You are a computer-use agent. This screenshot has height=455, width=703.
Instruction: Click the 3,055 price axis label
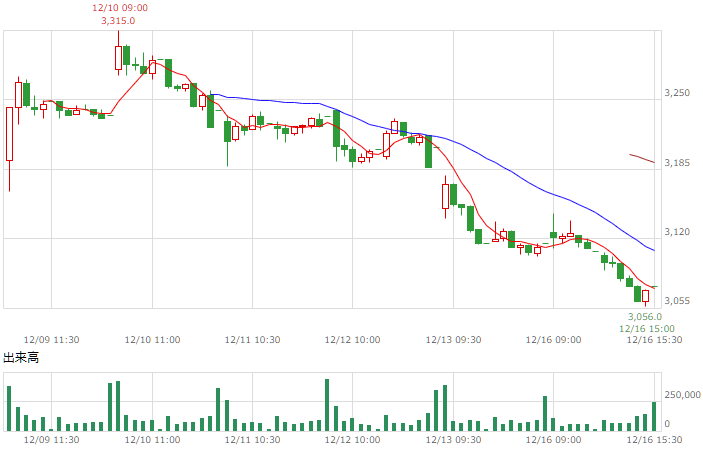coord(677,300)
